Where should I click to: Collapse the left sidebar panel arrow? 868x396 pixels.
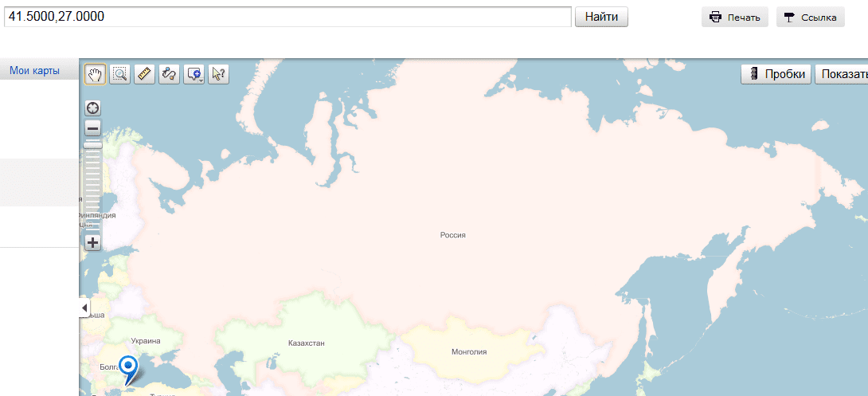click(x=84, y=308)
